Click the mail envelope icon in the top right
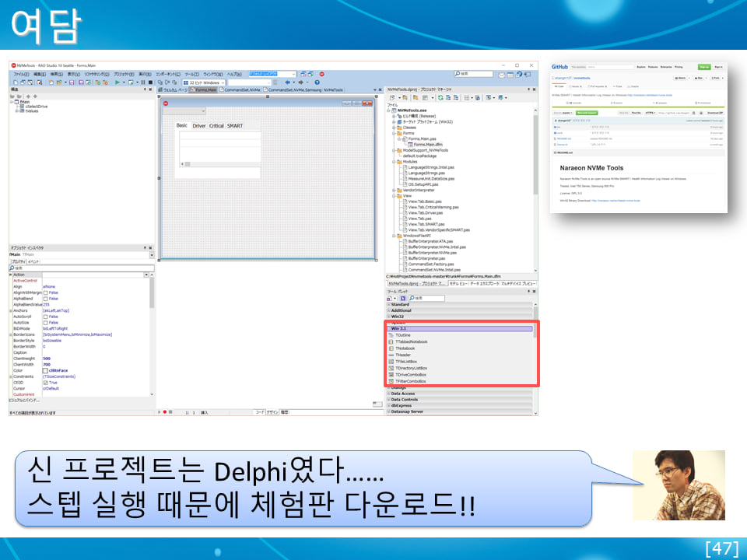 tap(502, 75)
